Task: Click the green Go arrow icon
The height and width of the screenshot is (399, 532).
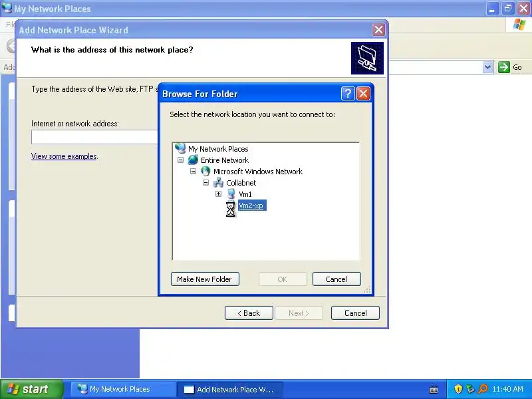Action: [504, 67]
